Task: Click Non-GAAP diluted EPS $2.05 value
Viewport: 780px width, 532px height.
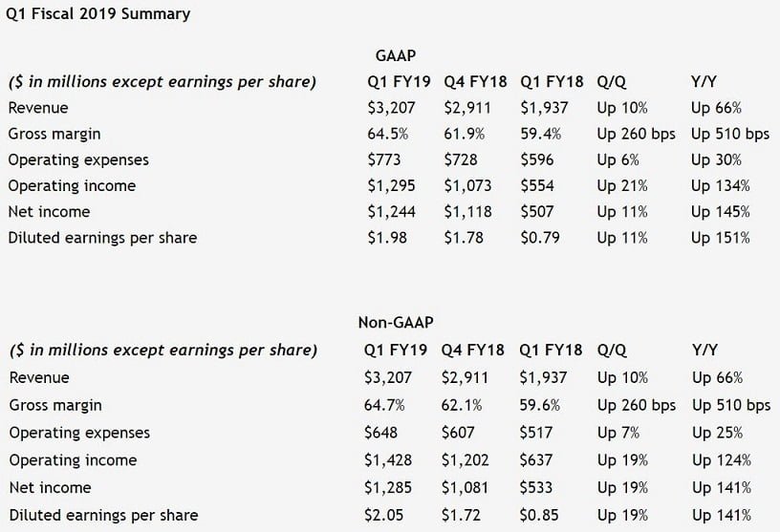Action: point(384,515)
